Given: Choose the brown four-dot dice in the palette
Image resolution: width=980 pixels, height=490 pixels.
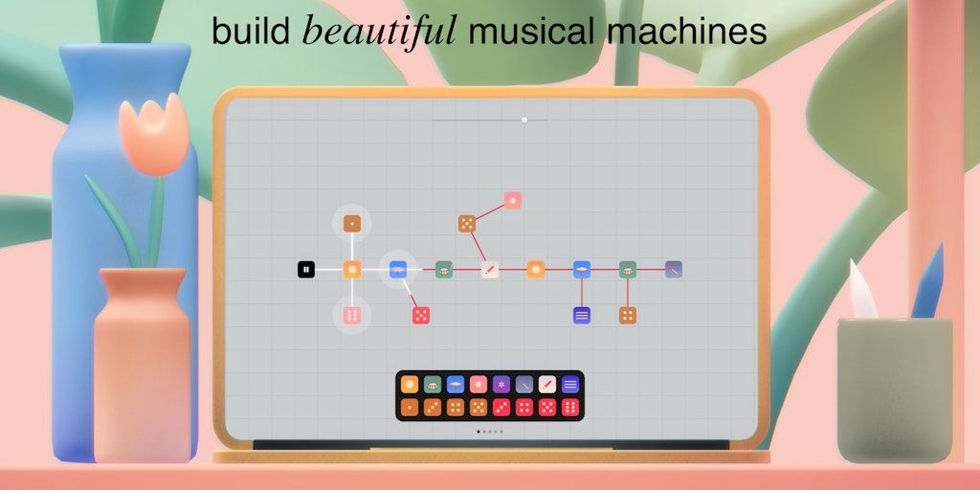Looking at the screenshot, I should (456, 408).
